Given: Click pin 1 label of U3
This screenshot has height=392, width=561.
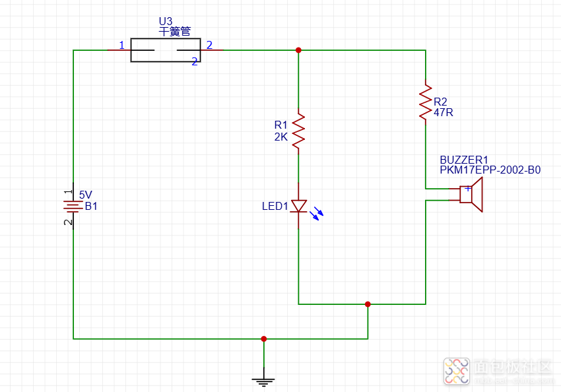Looking at the screenshot, I should (121, 45).
